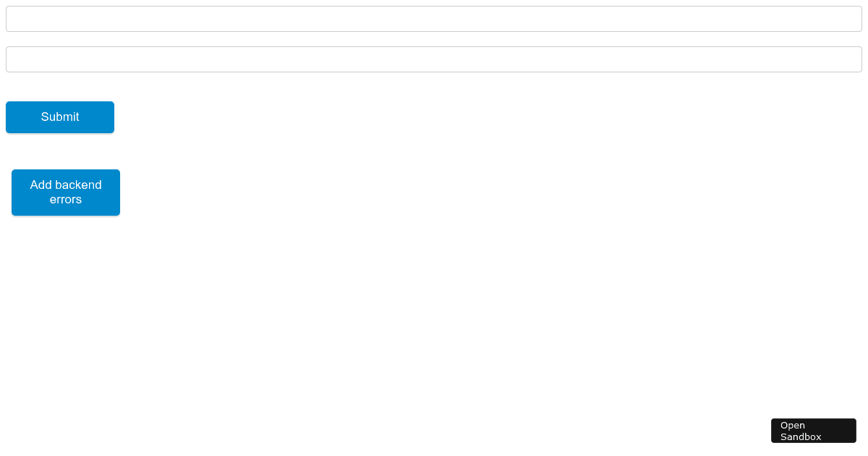Open Sandbox via the black corner button
Viewport: 868px width, 456px height.
(814, 431)
